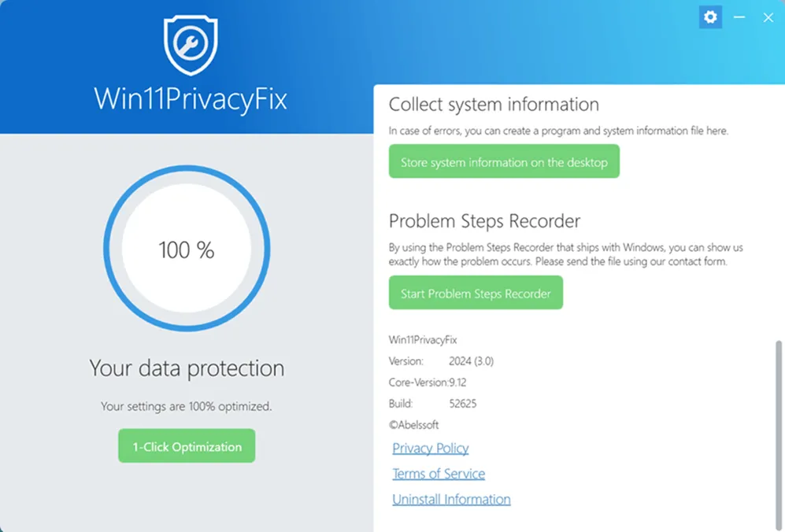Screen dimensions: 785x532
Task: Click the Win11PrivacyFix title text
Action: pyautogui.click(x=191, y=99)
